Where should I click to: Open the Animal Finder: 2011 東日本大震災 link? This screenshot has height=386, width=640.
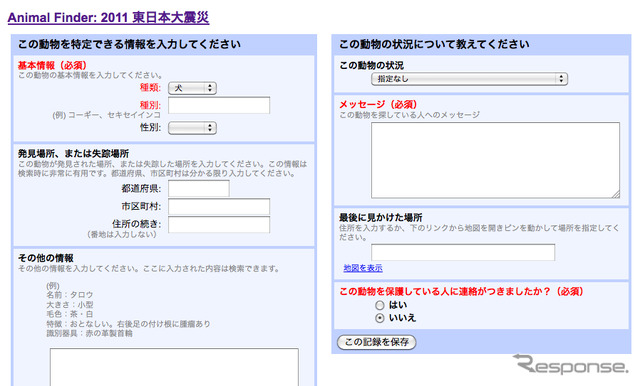[x=108, y=18]
